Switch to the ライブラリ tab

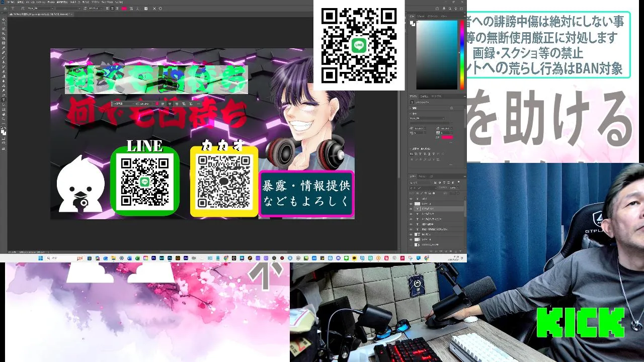coord(436,96)
